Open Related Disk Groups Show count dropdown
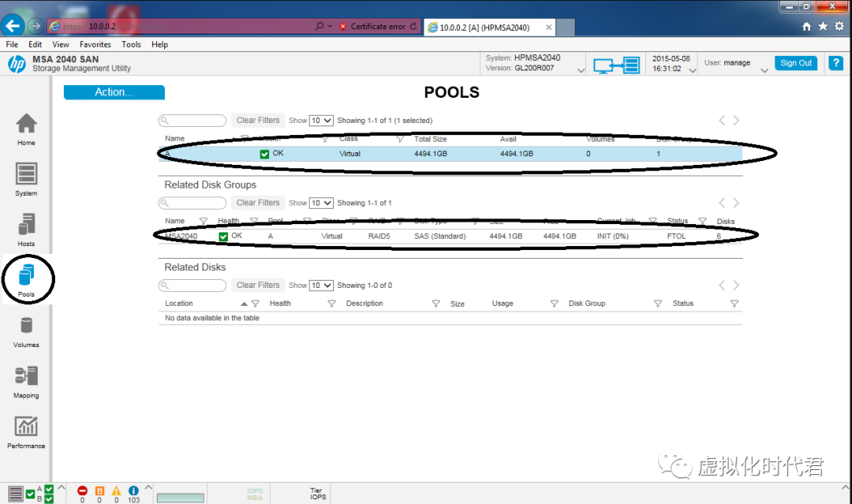 320,203
